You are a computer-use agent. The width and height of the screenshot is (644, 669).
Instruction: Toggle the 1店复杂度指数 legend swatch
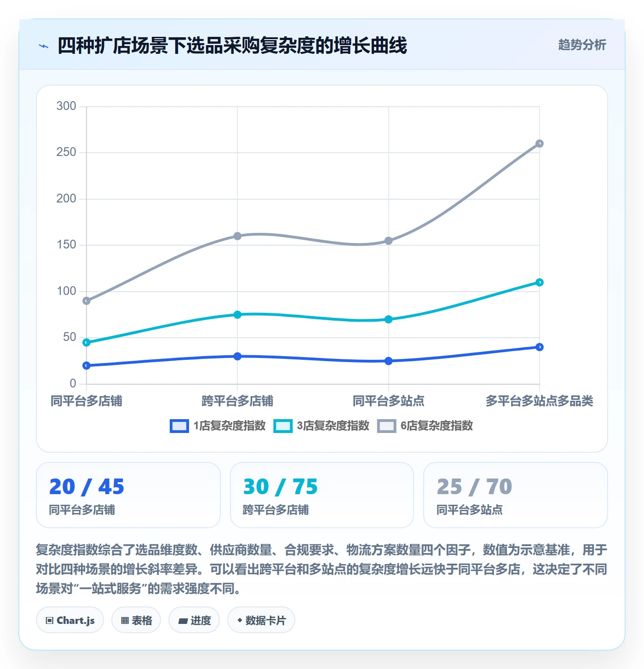pyautogui.click(x=179, y=426)
